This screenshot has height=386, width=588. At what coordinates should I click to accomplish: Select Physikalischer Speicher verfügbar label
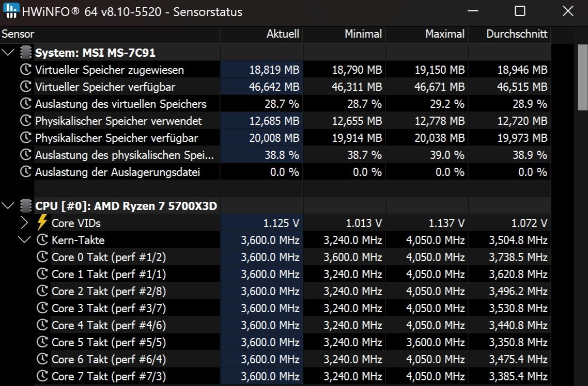pos(117,138)
